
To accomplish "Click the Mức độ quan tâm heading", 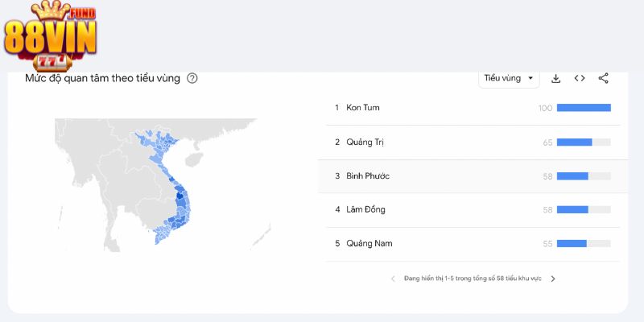I will pyautogui.click(x=103, y=78).
